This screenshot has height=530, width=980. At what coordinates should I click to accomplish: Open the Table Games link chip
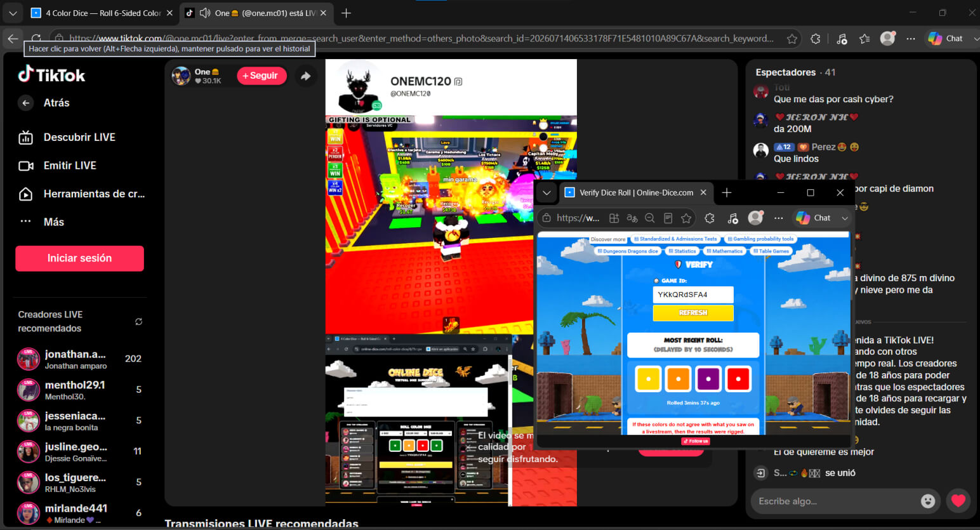point(771,251)
